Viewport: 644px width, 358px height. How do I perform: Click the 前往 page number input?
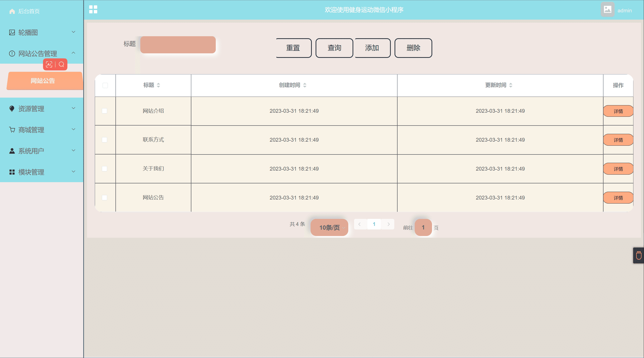tap(423, 227)
